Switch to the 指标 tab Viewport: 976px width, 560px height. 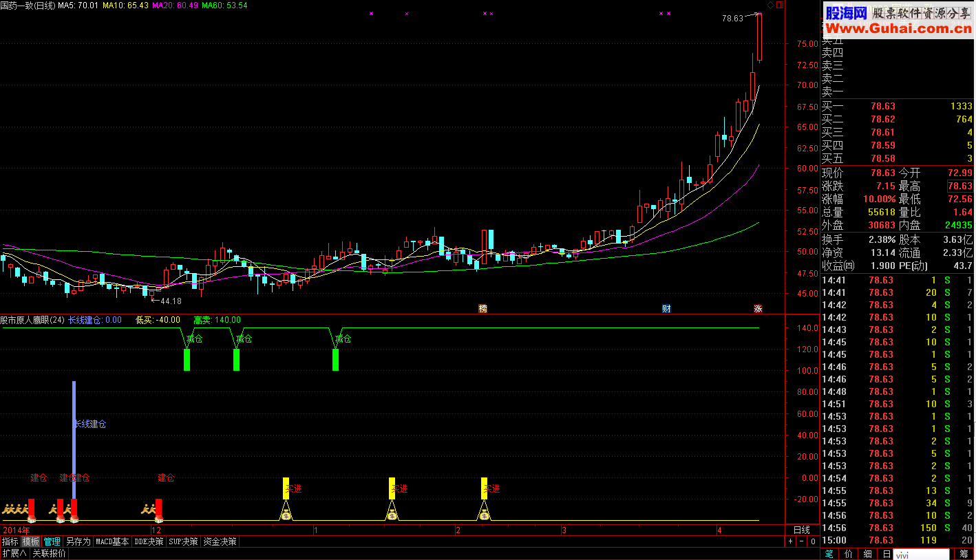click(x=10, y=542)
